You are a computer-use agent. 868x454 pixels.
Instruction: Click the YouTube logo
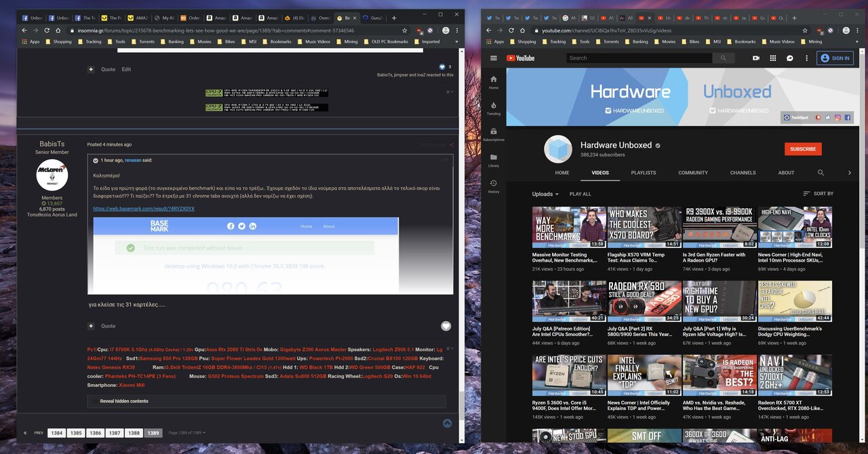coord(521,58)
